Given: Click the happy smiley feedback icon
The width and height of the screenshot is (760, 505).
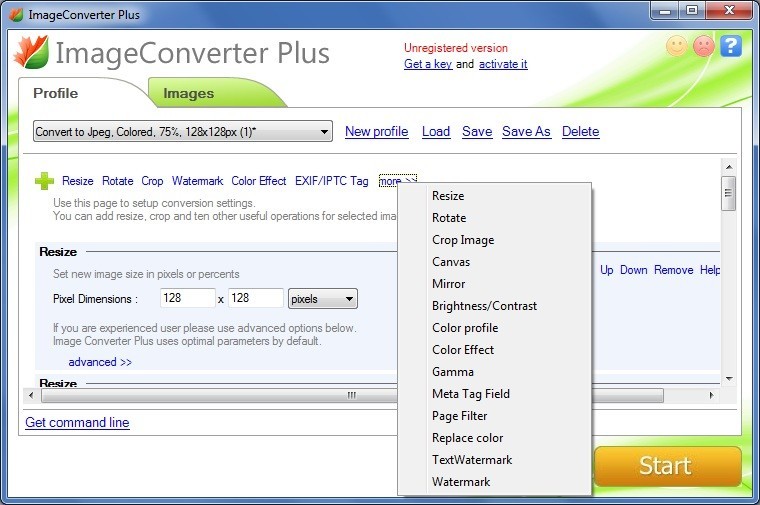Looking at the screenshot, I should tap(677, 46).
